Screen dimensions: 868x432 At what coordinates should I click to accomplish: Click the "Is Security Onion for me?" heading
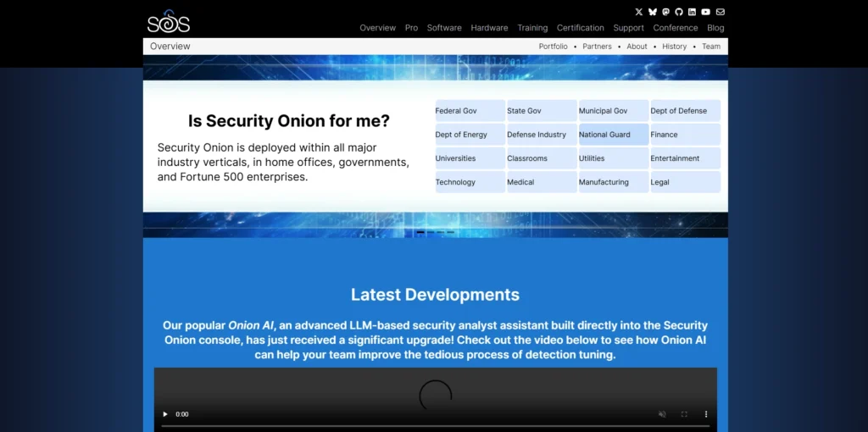tap(289, 120)
